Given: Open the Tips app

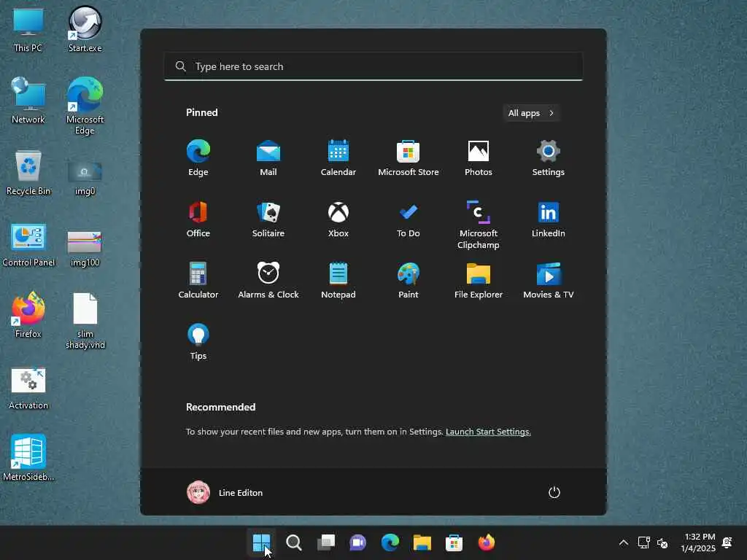Looking at the screenshot, I should (198, 341).
